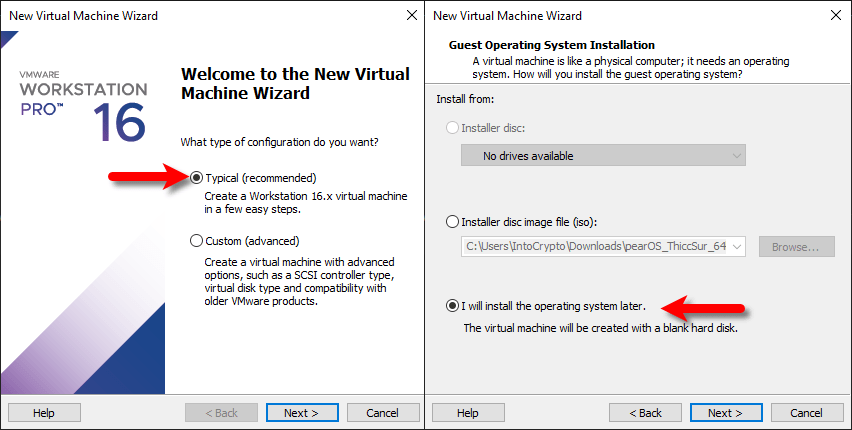Click the 'Welcome to the New Virtual Machine Wizard' heading
The height and width of the screenshot is (430, 852).
pyautogui.click(x=295, y=83)
